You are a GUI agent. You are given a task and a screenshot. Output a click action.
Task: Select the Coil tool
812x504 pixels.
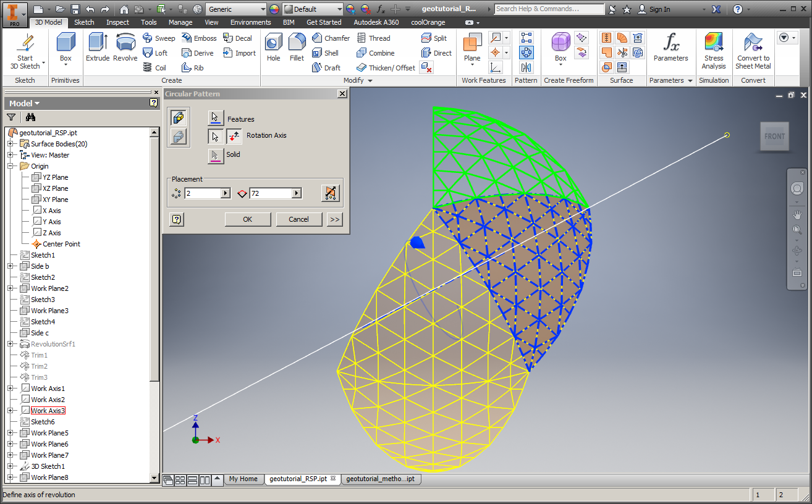click(154, 68)
